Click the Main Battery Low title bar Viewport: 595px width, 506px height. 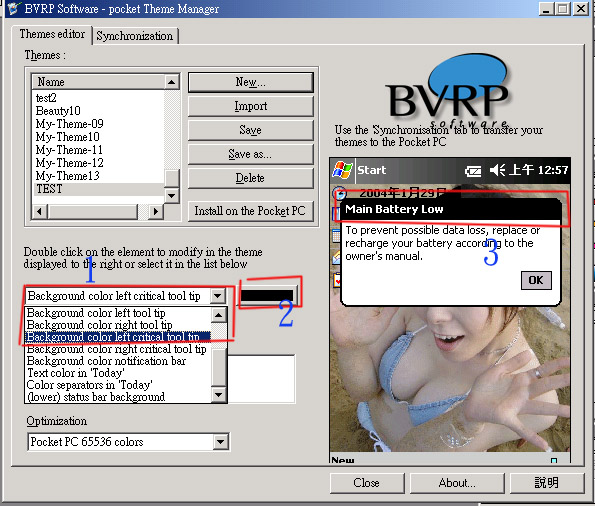tap(450, 210)
